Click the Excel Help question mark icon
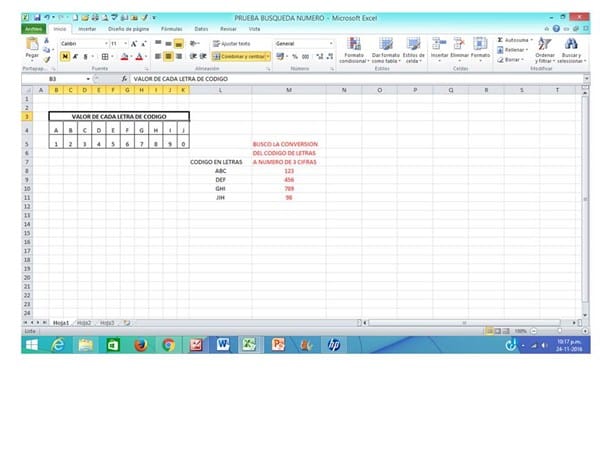 556,29
